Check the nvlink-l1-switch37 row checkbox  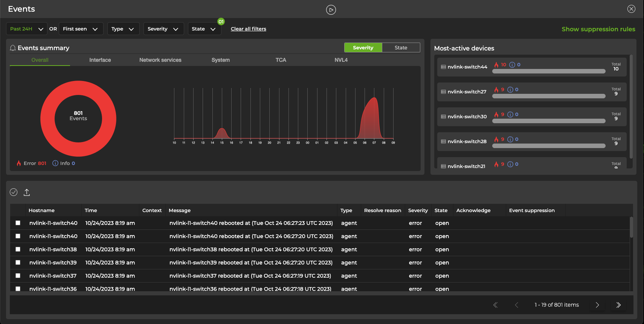point(18,276)
